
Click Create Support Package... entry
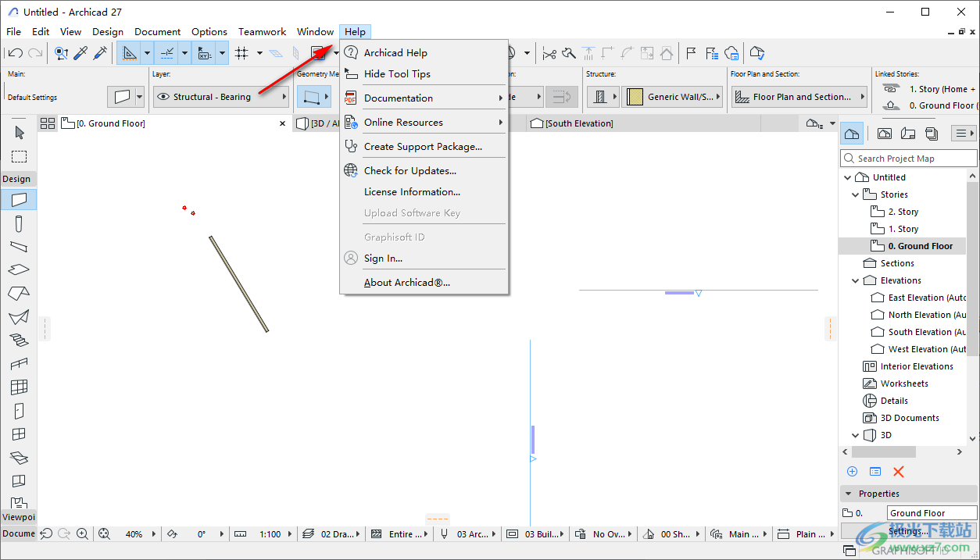[x=424, y=146]
